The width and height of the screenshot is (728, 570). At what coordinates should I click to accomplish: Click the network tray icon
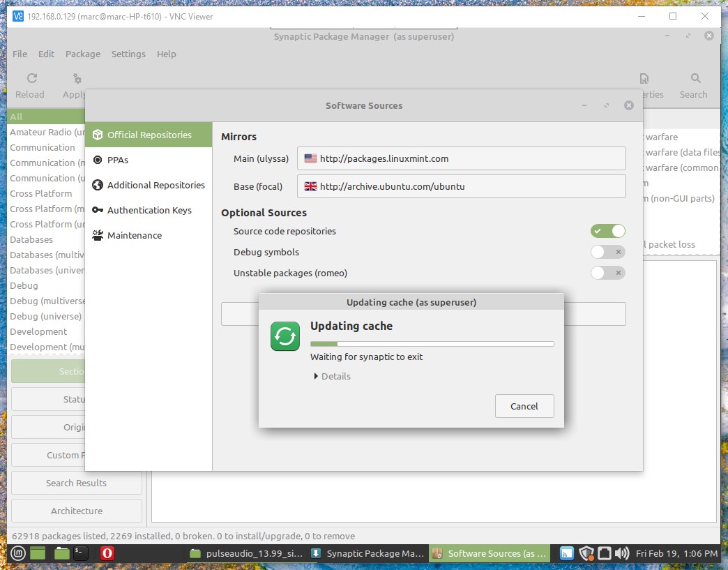(604, 553)
